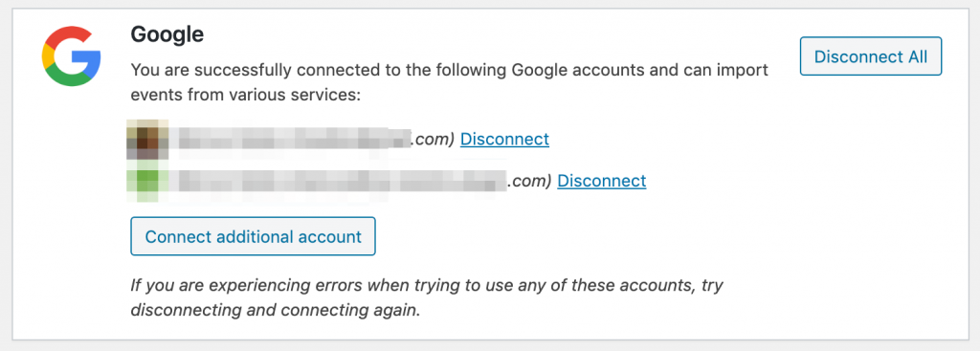This screenshot has height=351, width=980.
Task: Click the Google logo icon
Action: coord(71,56)
